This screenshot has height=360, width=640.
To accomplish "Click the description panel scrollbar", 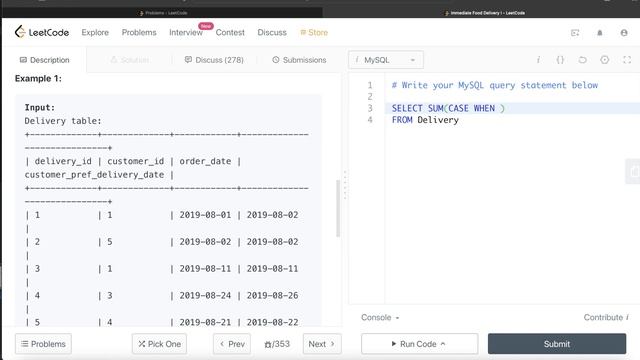I will [338, 208].
